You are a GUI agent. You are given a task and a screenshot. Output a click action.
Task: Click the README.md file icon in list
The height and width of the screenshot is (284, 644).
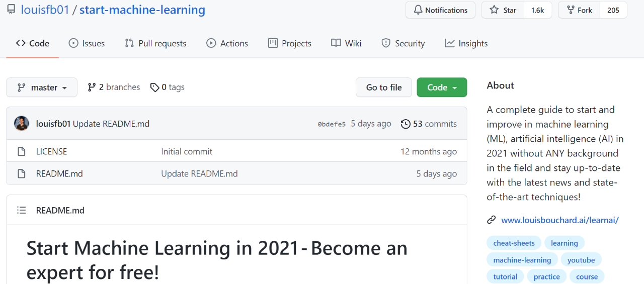pos(22,174)
